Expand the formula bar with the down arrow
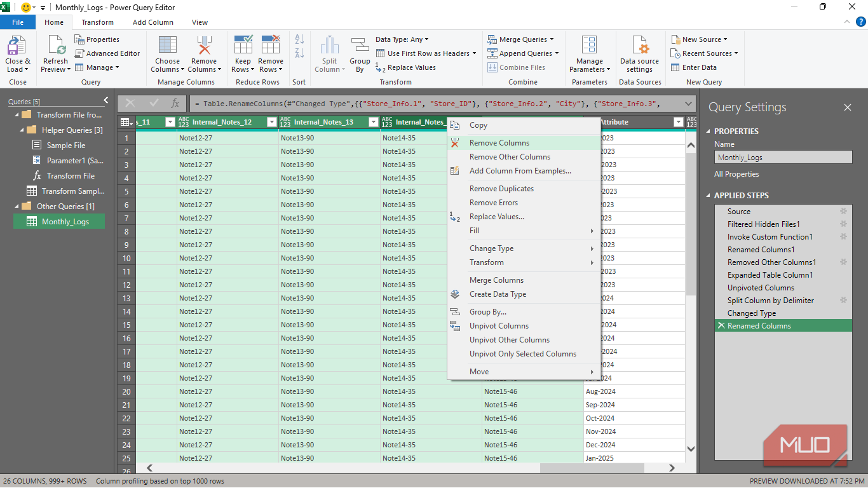868x488 pixels. click(x=688, y=104)
